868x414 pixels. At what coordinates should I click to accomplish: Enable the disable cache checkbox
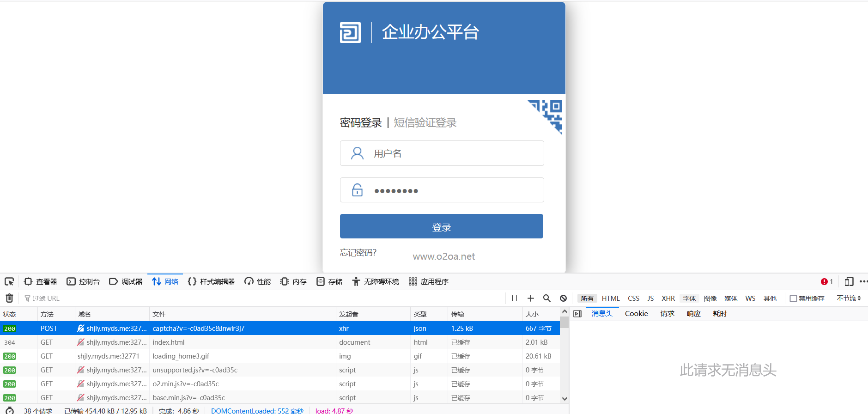coord(793,298)
